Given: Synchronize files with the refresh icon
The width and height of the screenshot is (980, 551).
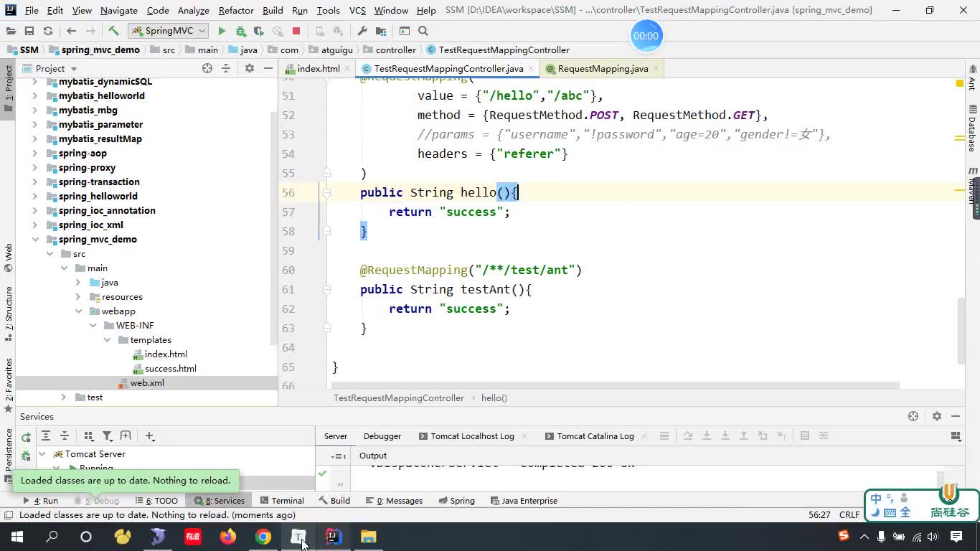Looking at the screenshot, I should [47, 31].
